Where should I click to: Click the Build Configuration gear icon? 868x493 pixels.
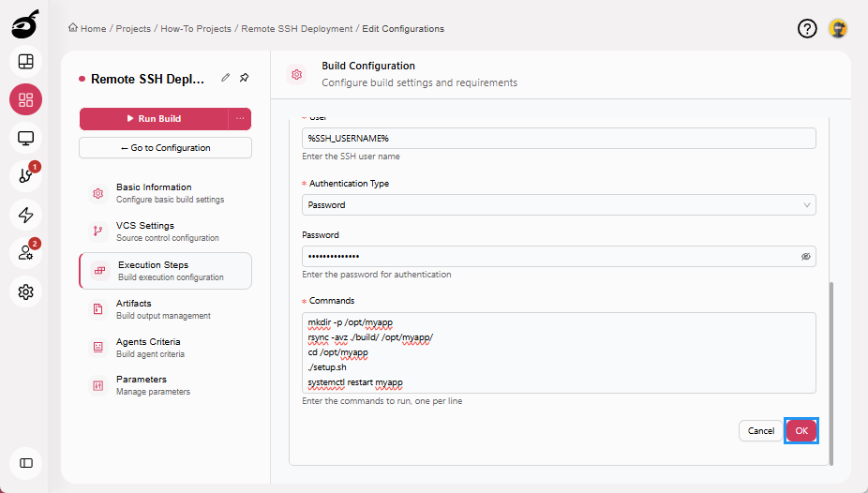click(297, 74)
